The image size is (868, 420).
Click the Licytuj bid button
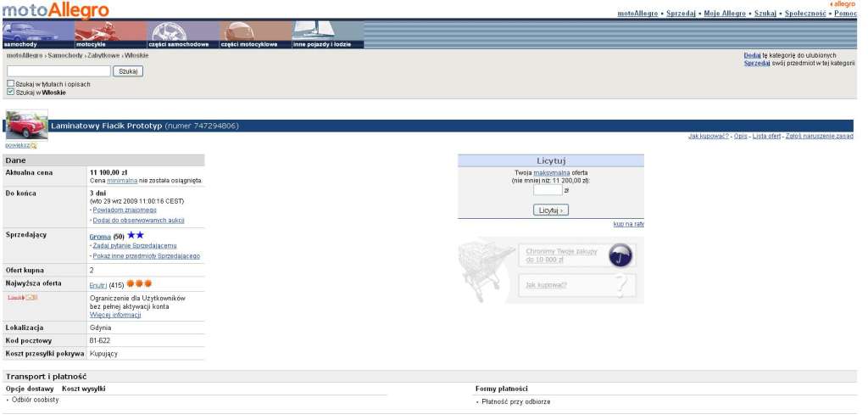click(x=551, y=210)
